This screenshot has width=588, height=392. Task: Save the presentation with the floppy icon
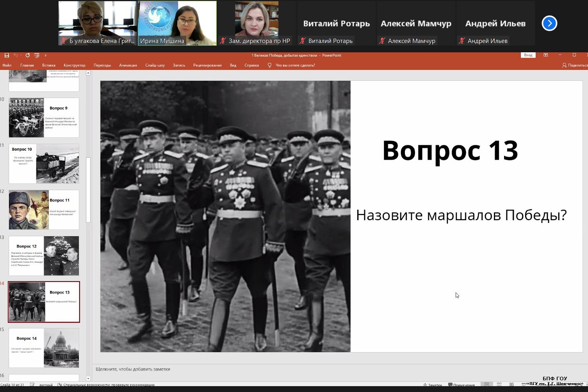pyautogui.click(x=7, y=55)
